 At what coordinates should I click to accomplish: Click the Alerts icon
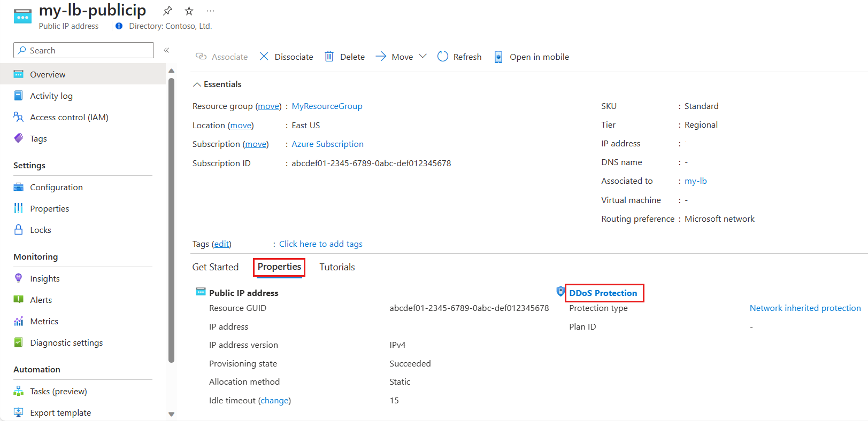pyautogui.click(x=19, y=300)
